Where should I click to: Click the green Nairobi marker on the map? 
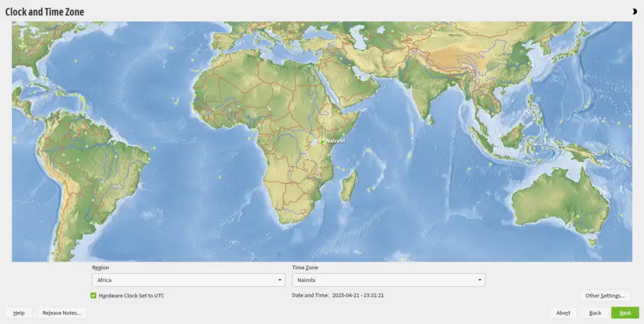tap(323, 142)
